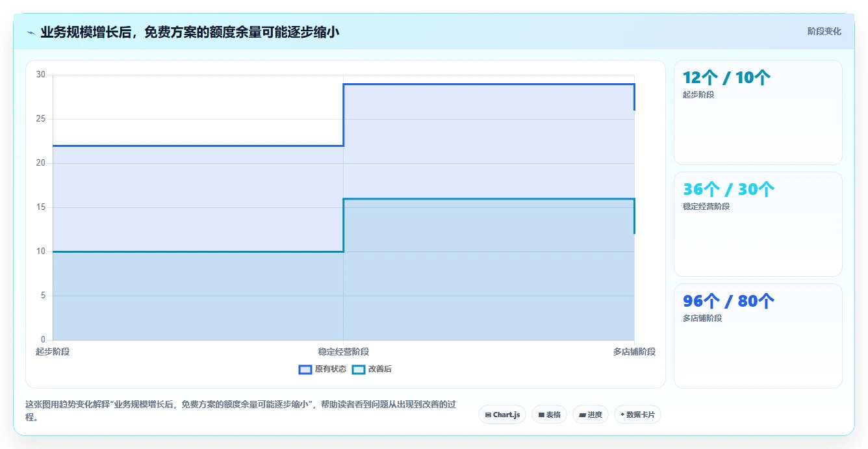Open the 起步阶段 data card
The image size is (868, 449).
click(758, 112)
